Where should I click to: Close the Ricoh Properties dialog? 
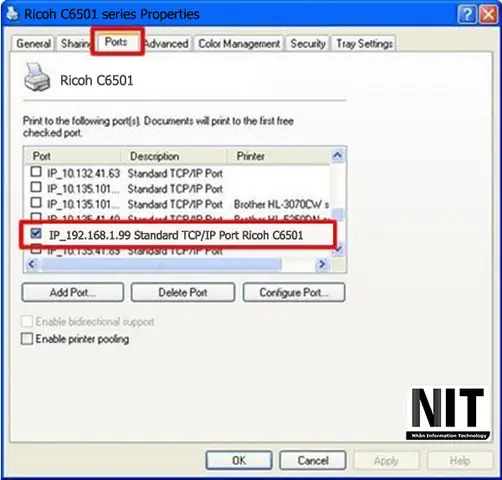pos(489,15)
